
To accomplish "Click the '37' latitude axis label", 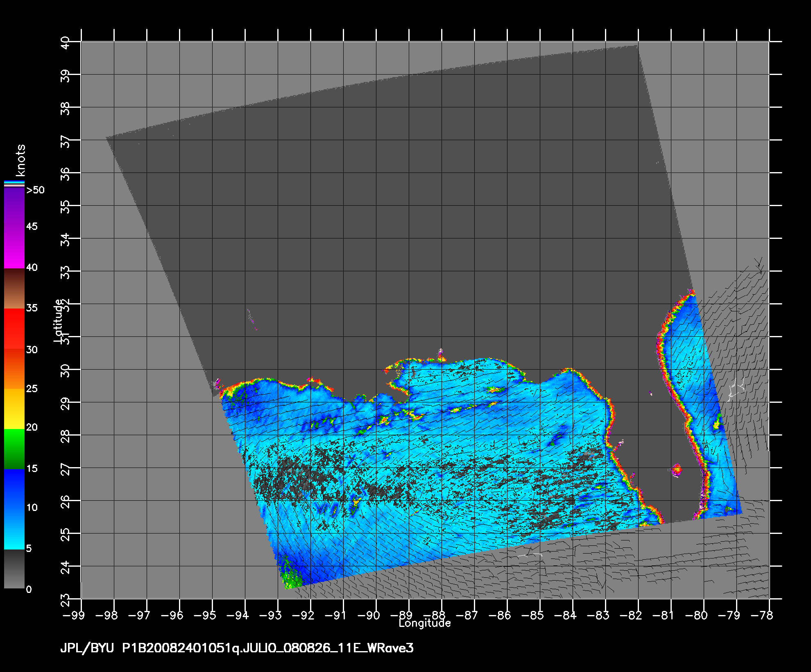I will click(x=65, y=142).
